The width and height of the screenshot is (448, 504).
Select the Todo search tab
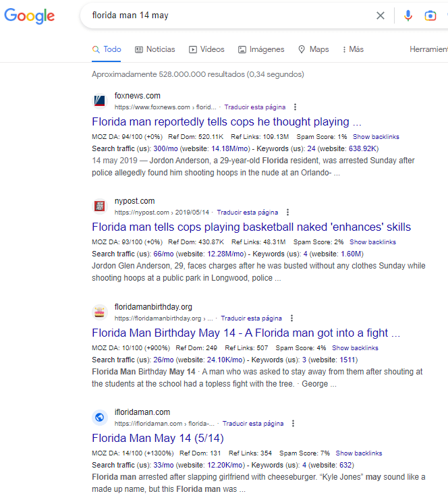point(107,49)
